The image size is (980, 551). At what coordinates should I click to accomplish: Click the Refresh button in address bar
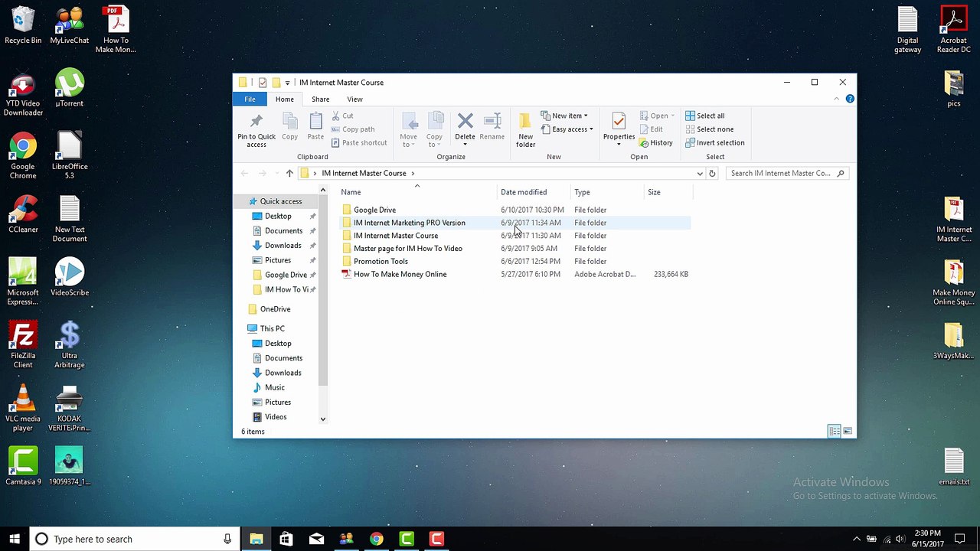pyautogui.click(x=712, y=173)
